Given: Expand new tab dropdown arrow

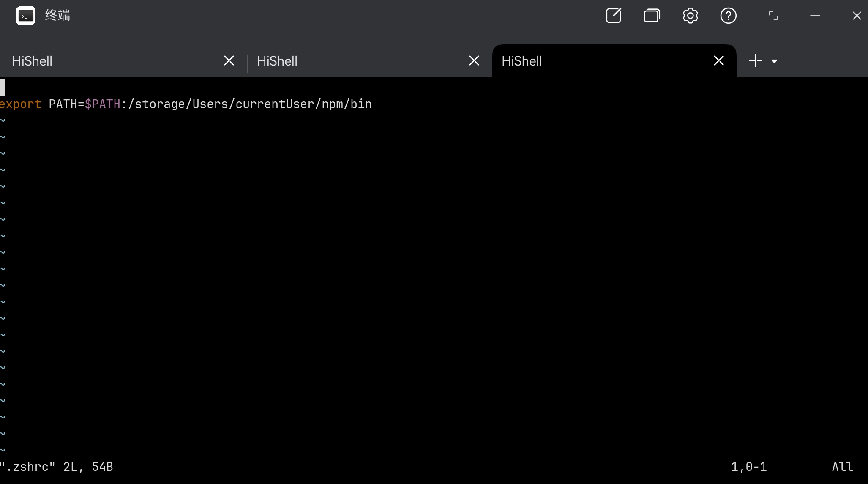Looking at the screenshot, I should click(x=774, y=61).
